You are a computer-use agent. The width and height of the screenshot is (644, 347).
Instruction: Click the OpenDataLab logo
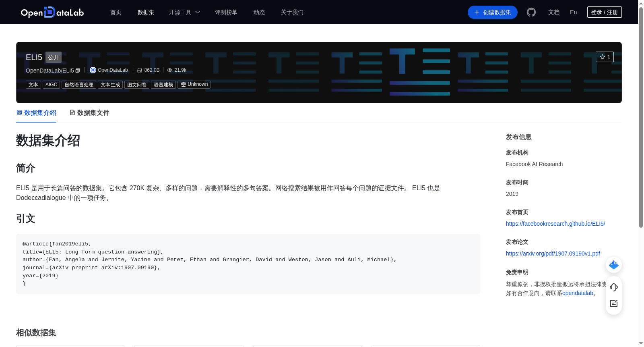[52, 12]
